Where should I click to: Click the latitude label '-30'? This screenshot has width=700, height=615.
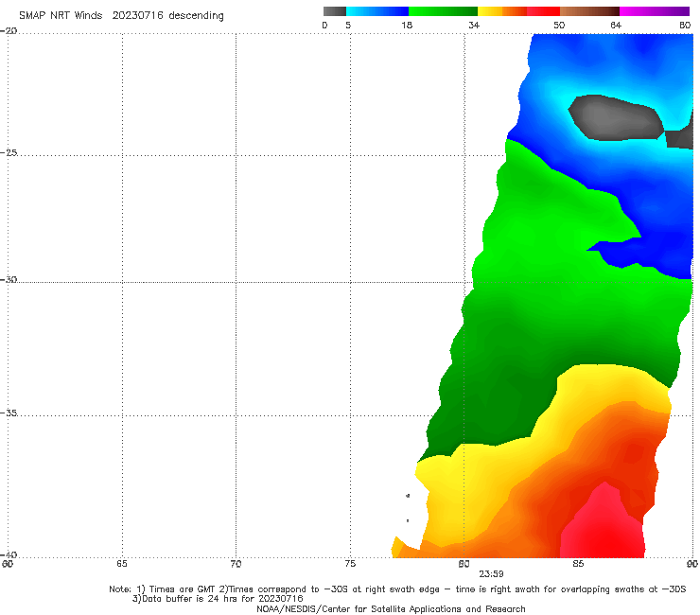coord(9,279)
